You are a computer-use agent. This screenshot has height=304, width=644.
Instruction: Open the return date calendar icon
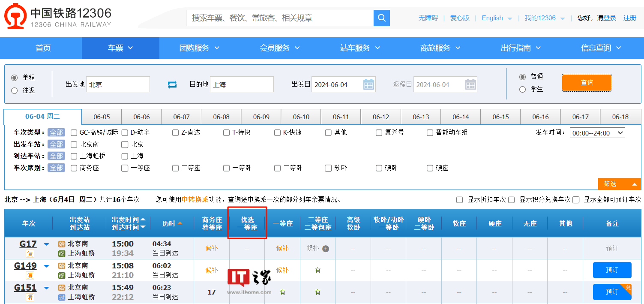(x=470, y=84)
